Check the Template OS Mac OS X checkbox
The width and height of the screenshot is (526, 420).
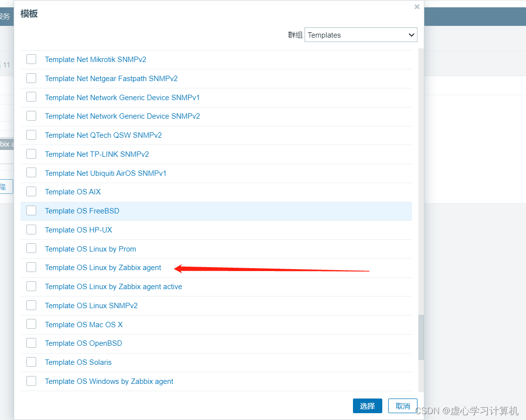[x=31, y=324]
